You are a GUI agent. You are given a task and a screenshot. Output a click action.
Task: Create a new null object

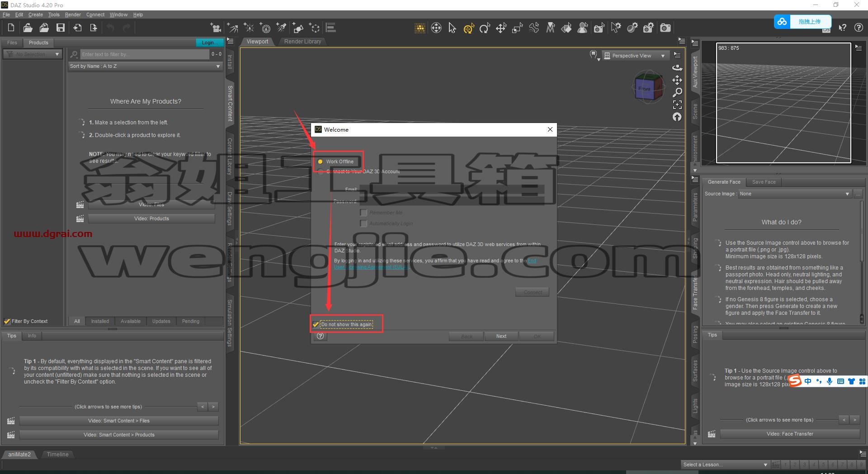point(315,28)
